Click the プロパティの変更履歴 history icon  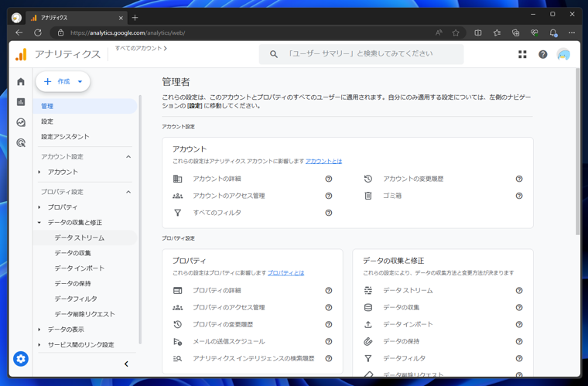pyautogui.click(x=177, y=325)
